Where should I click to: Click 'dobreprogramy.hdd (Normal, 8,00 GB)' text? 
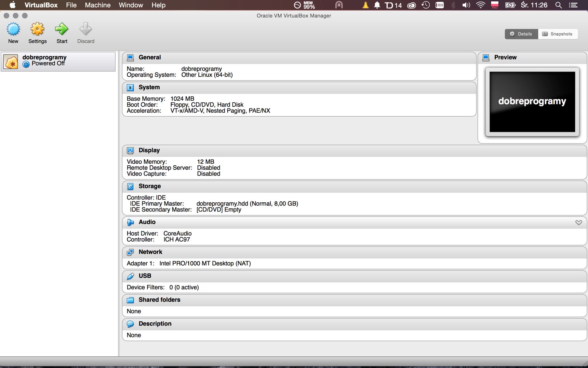(247, 204)
